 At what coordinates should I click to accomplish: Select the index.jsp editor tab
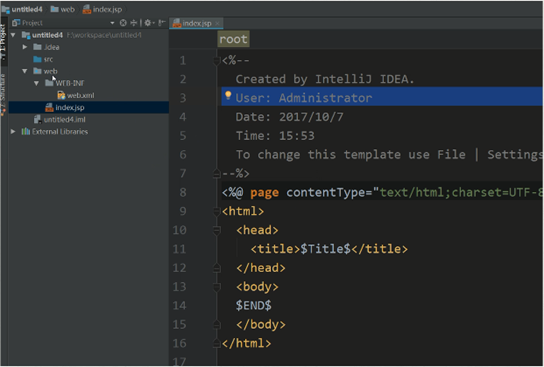196,23
